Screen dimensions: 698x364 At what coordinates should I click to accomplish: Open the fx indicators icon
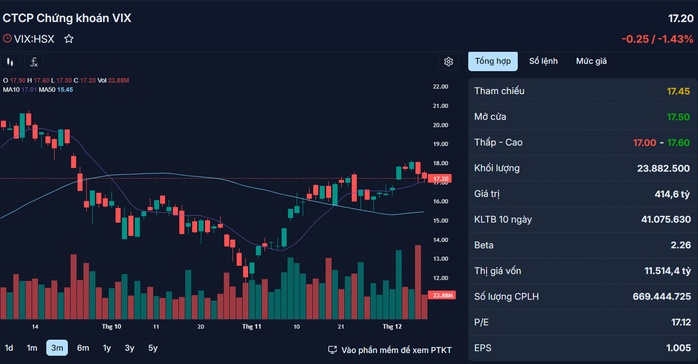click(34, 62)
